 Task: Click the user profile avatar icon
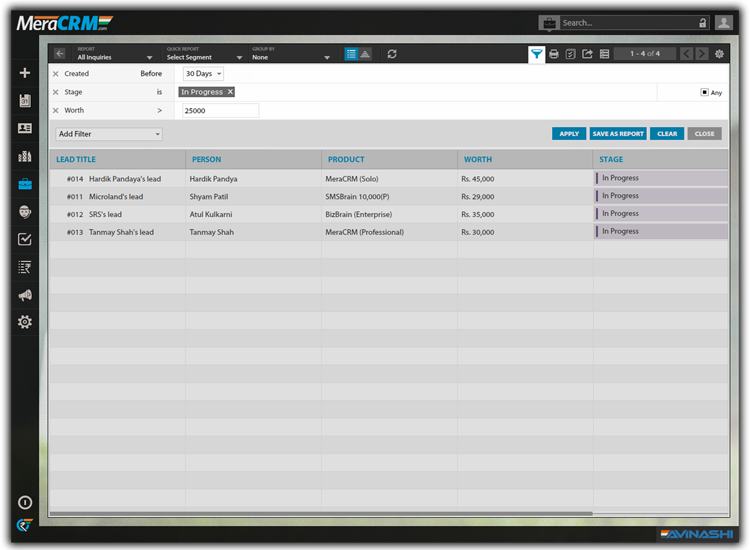(x=724, y=22)
